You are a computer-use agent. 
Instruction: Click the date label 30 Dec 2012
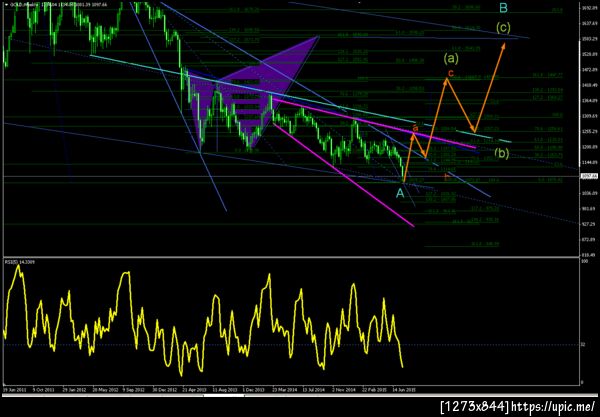coord(164,390)
